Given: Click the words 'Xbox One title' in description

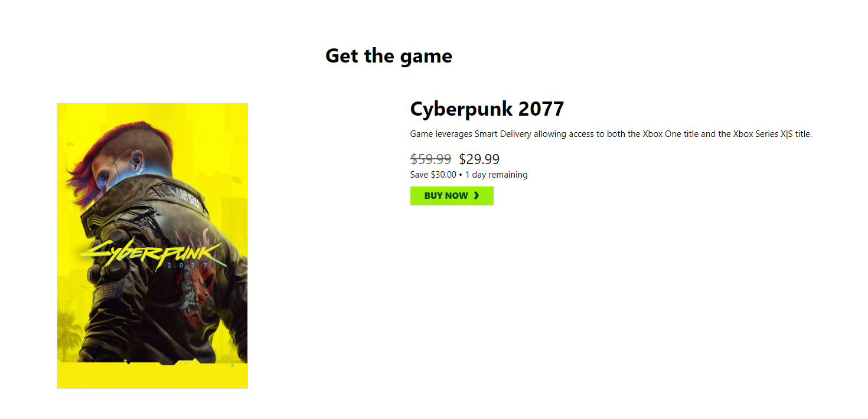Looking at the screenshot, I should tap(670, 134).
